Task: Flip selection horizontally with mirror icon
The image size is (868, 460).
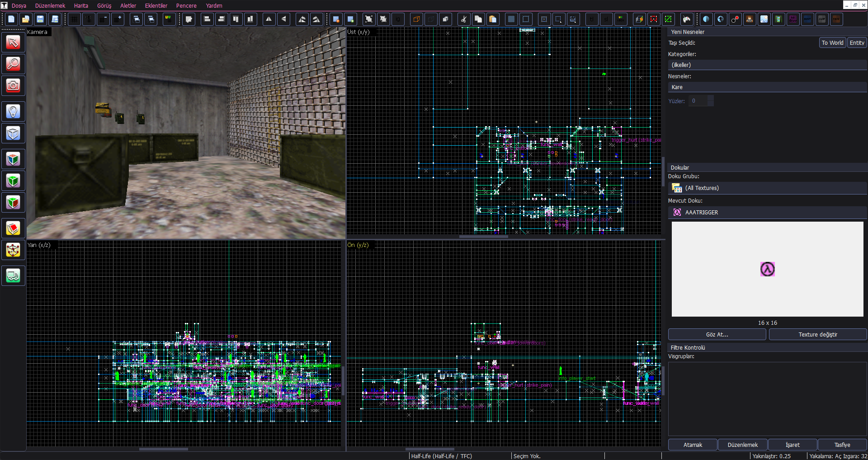Action: coord(269,19)
